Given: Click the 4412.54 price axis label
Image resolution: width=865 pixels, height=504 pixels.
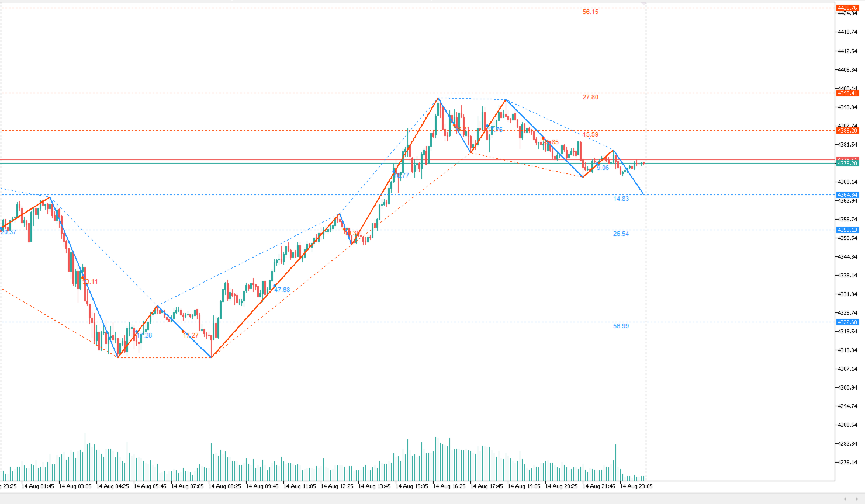Looking at the screenshot, I should point(847,51).
